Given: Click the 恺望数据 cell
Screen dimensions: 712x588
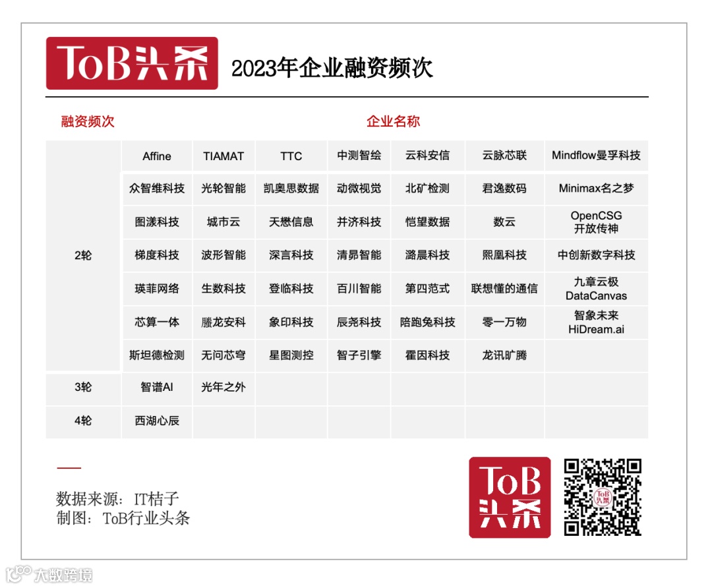Looking at the screenshot, I should coord(427,222).
